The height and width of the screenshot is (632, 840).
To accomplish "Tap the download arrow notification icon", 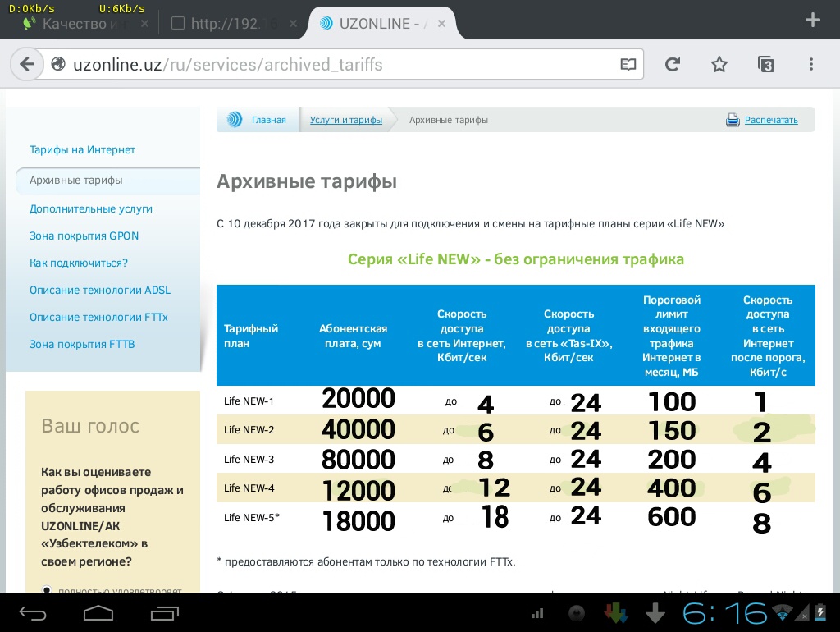I will click(x=655, y=613).
